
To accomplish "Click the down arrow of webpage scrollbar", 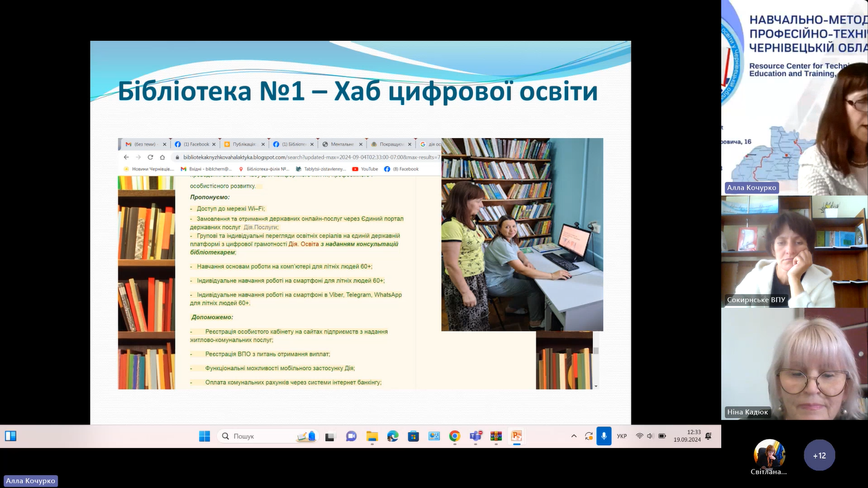I will pyautogui.click(x=596, y=386).
